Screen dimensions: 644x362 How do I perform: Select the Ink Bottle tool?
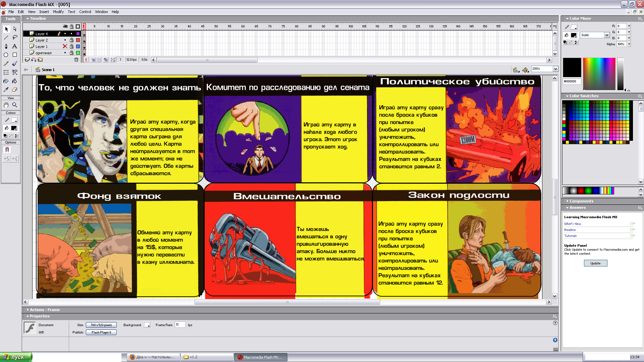6,81
